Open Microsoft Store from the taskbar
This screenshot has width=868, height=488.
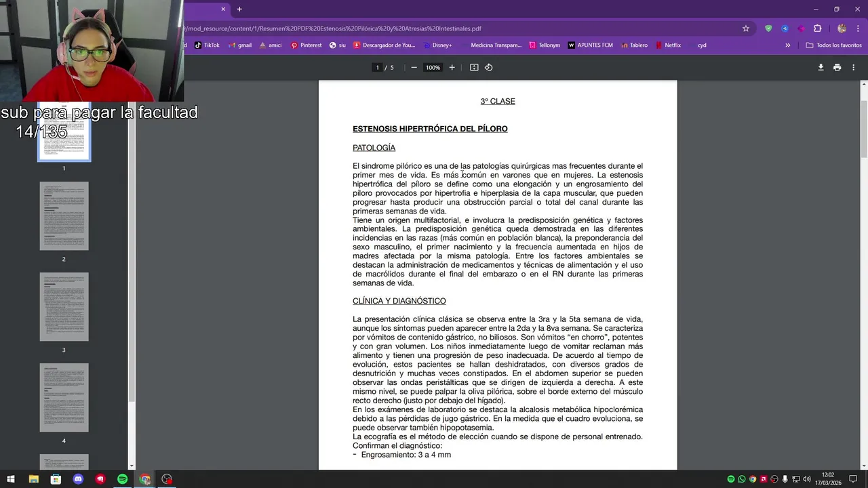pyautogui.click(x=56, y=479)
